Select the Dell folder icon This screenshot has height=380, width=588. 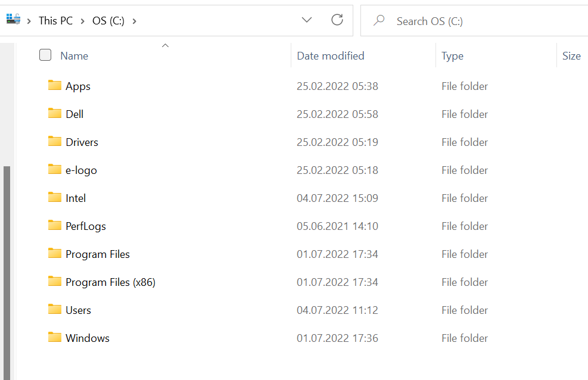click(x=55, y=114)
